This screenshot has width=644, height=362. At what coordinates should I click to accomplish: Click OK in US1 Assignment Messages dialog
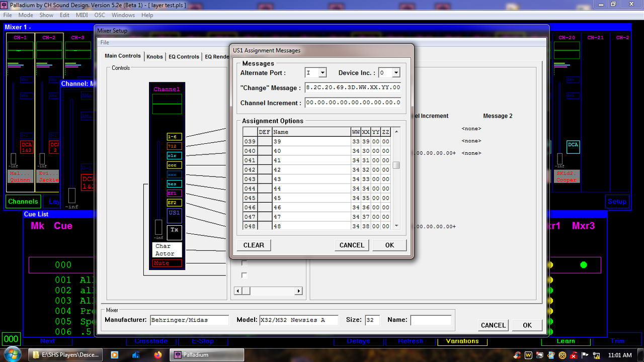[x=389, y=245]
